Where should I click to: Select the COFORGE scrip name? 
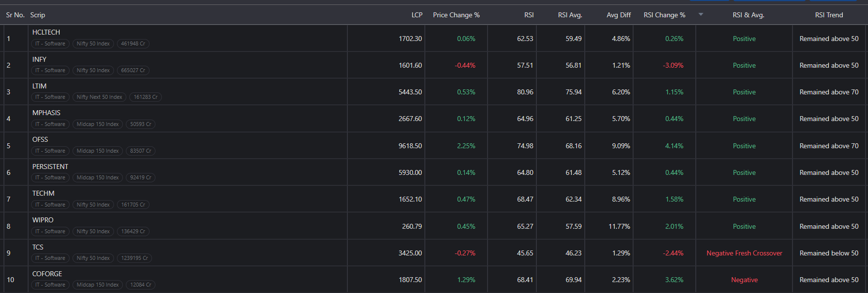47,274
